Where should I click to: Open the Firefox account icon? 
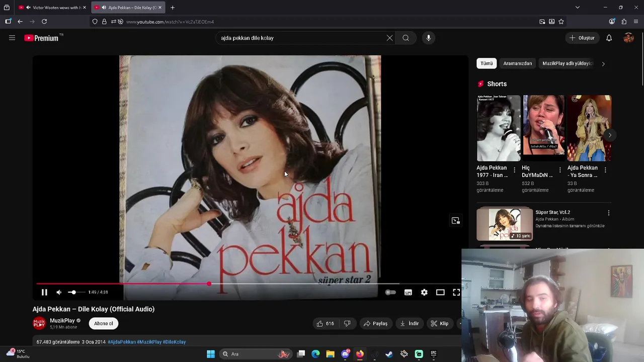612,22
